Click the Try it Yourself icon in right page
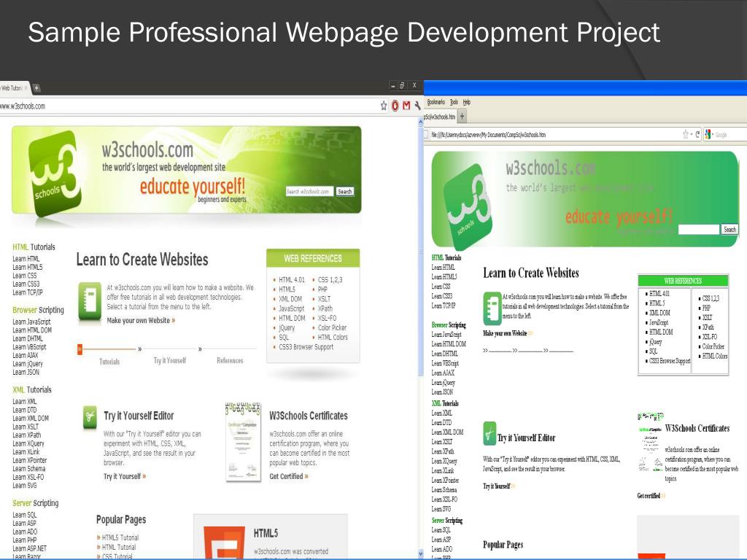747x560 pixels. 489,433
